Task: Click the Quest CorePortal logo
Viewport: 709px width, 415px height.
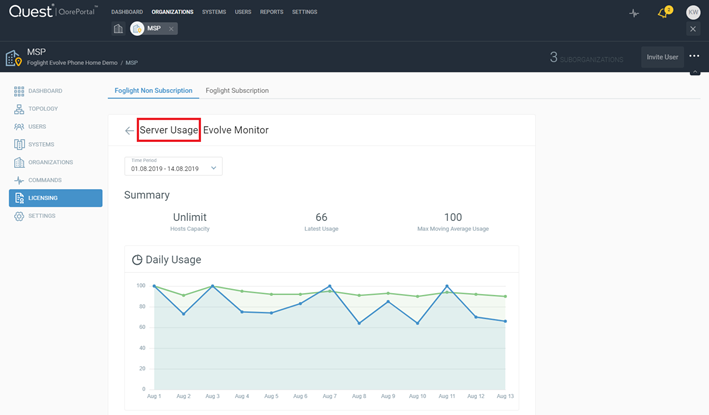Action: pyautogui.click(x=53, y=12)
